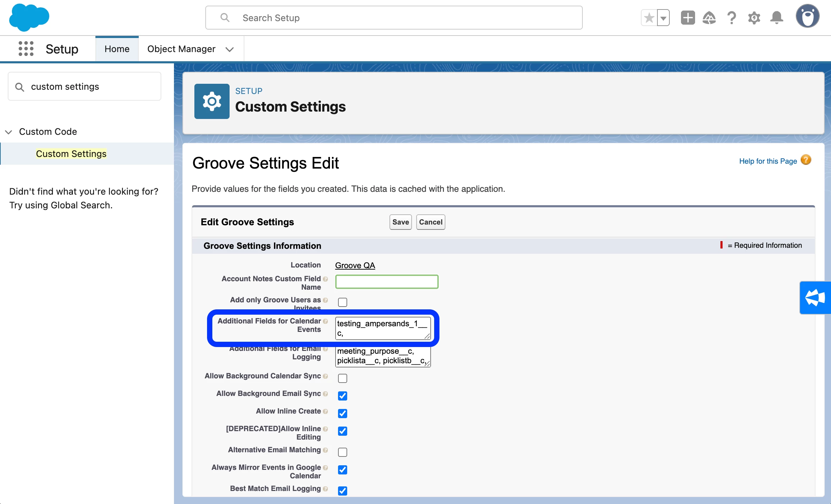Open the favorites list dropdown arrow
Viewport: 831px width, 504px height.
tap(663, 18)
